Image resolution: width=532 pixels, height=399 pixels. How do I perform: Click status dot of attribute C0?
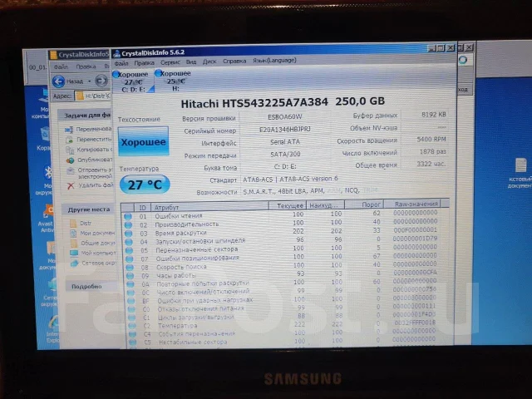pyautogui.click(x=131, y=309)
